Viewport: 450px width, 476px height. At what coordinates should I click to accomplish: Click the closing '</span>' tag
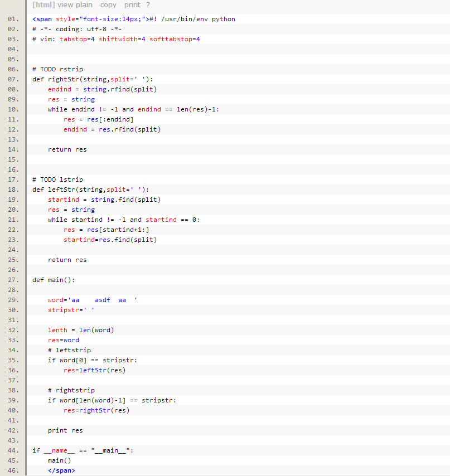pyautogui.click(x=61, y=470)
